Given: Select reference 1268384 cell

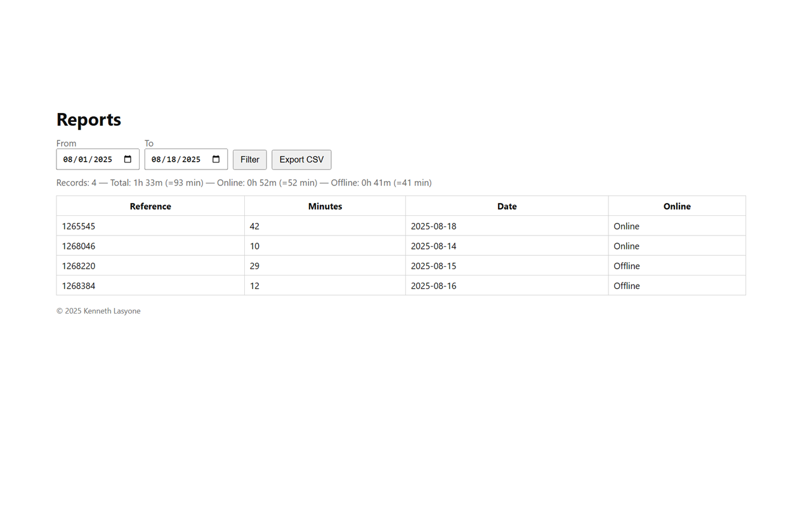Looking at the screenshot, I should tap(79, 286).
